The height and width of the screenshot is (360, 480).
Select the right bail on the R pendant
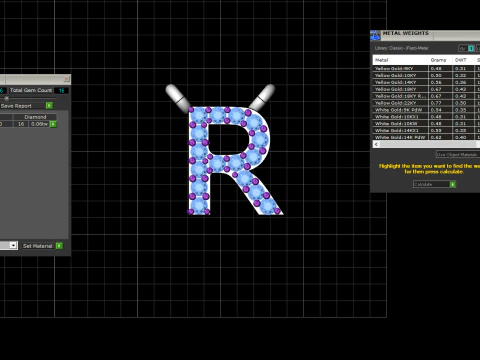(262, 97)
